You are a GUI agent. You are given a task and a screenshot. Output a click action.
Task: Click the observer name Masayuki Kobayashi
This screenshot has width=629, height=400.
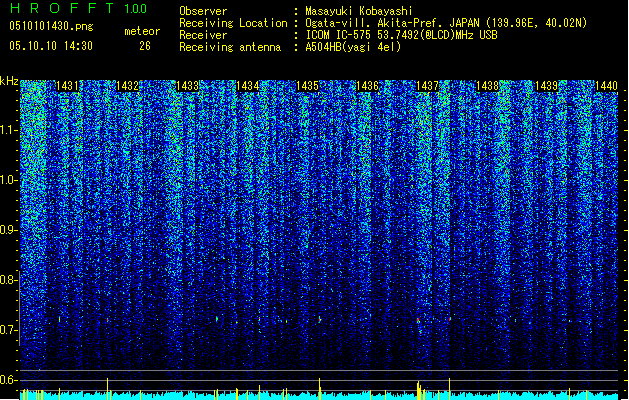[x=359, y=11]
